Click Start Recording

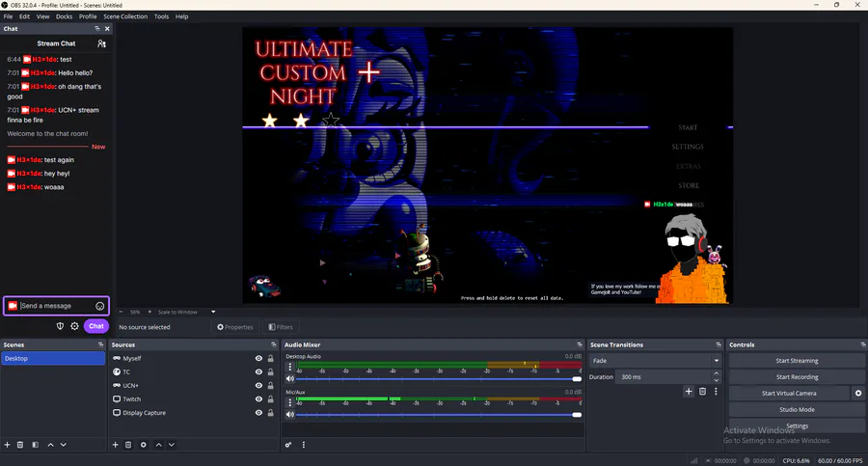pyautogui.click(x=797, y=377)
